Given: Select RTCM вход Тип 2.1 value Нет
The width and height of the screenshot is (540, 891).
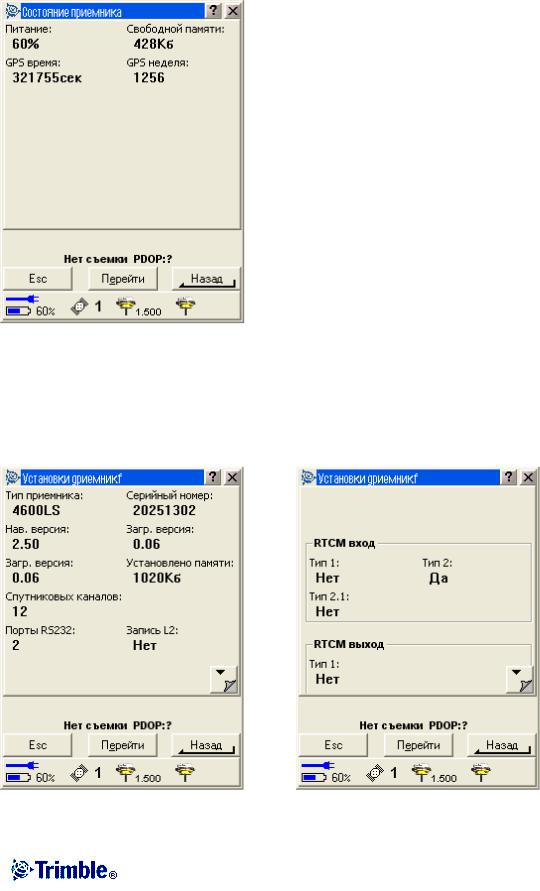Looking at the screenshot, I should (327, 611).
